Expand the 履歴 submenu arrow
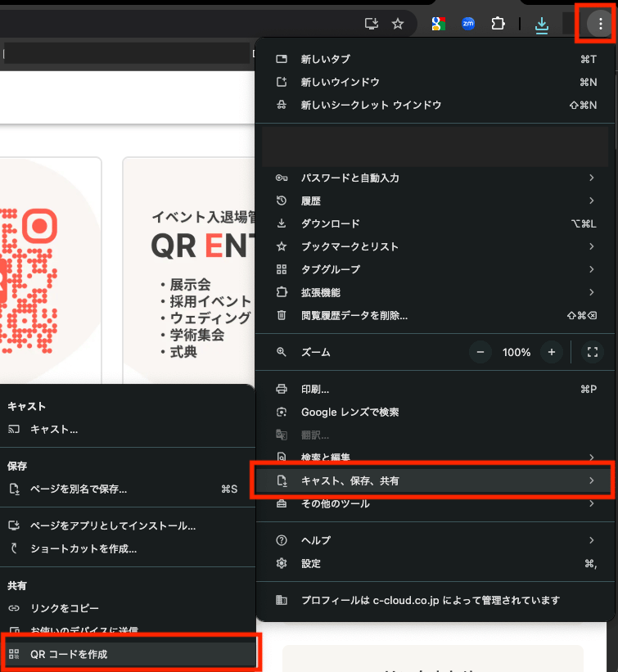 tap(592, 201)
